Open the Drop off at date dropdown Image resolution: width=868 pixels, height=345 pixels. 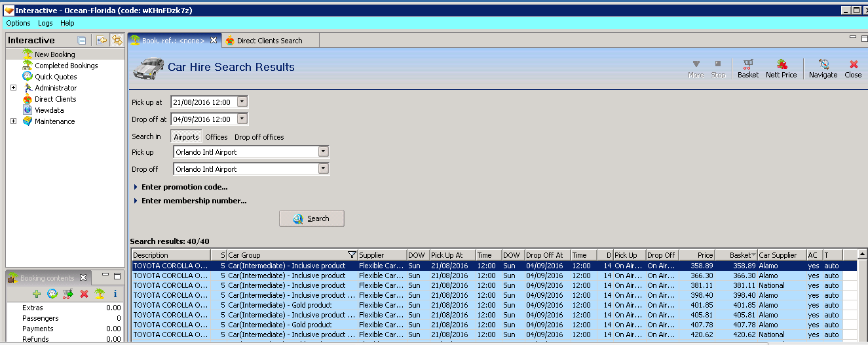pyautogui.click(x=242, y=119)
